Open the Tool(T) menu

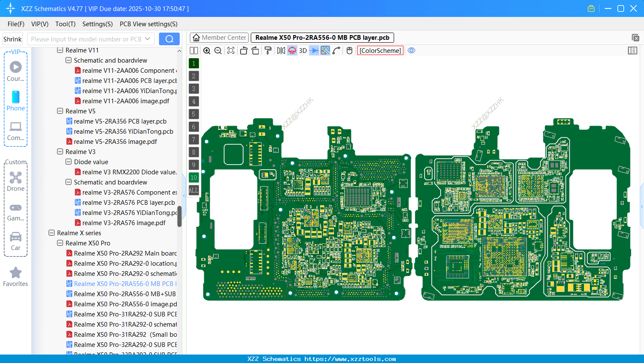(x=65, y=24)
